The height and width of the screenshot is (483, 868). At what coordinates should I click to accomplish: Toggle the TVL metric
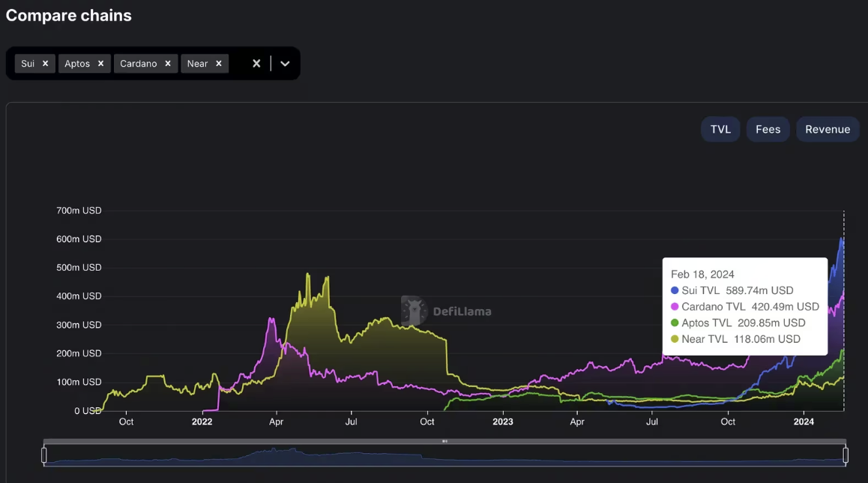pos(720,129)
